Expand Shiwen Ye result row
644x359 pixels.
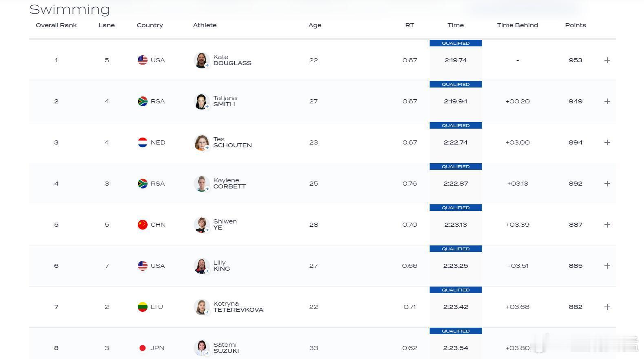point(607,225)
